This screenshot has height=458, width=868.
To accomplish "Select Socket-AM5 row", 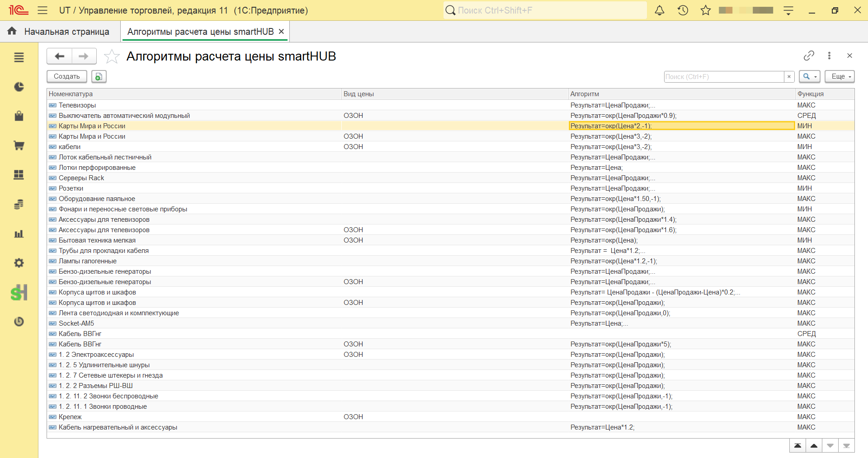I will 451,323.
